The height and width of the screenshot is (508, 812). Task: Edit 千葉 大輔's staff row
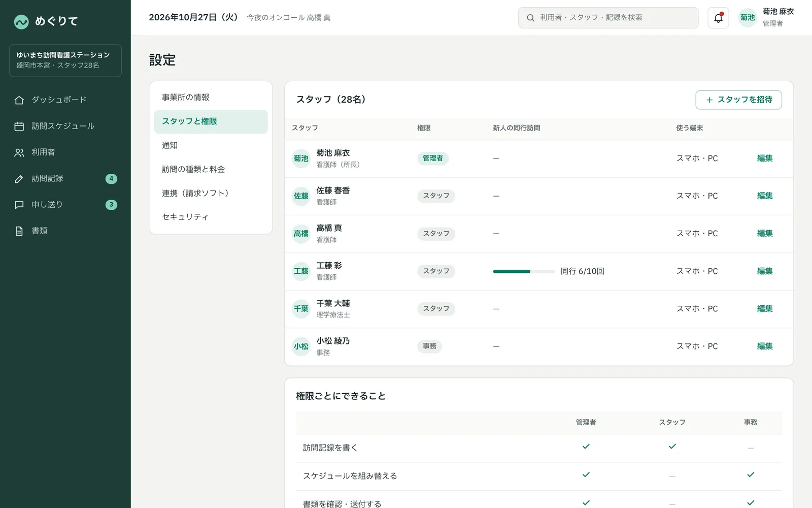[x=765, y=309]
